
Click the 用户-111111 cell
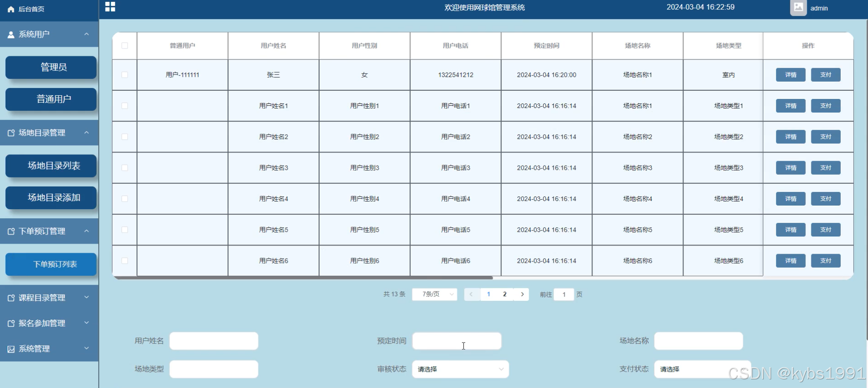tap(183, 75)
